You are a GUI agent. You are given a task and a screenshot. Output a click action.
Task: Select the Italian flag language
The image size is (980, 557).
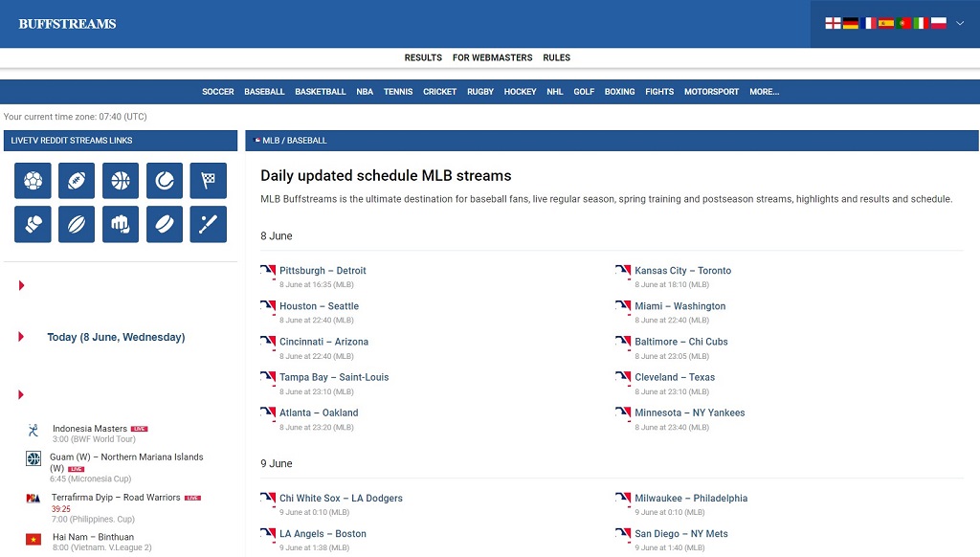point(921,23)
